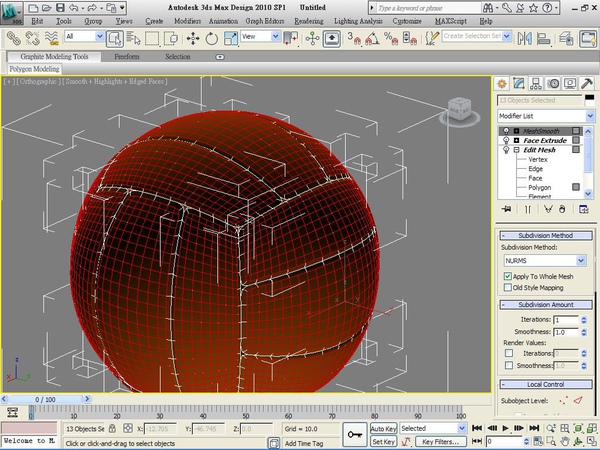Screen dimensions: 600x450
Task: Toggle Edit Mesh modifier lightbulb
Action: click(x=505, y=150)
